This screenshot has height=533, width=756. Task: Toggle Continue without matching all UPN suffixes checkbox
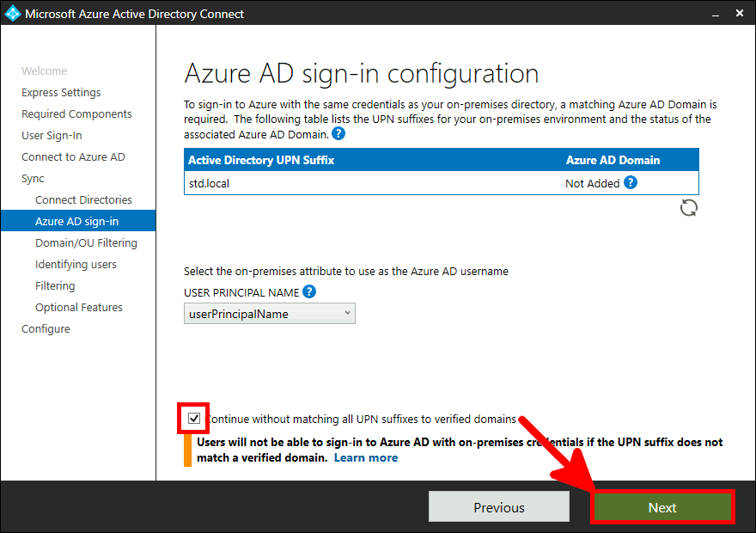[x=194, y=418]
